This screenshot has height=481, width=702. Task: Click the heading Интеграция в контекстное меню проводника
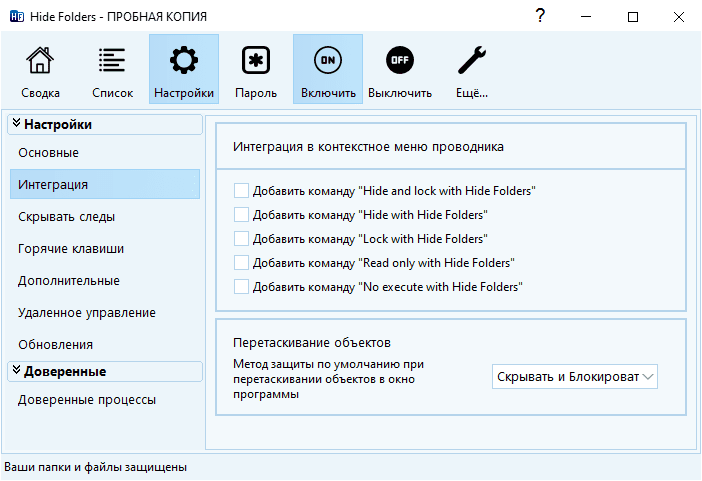(x=368, y=147)
